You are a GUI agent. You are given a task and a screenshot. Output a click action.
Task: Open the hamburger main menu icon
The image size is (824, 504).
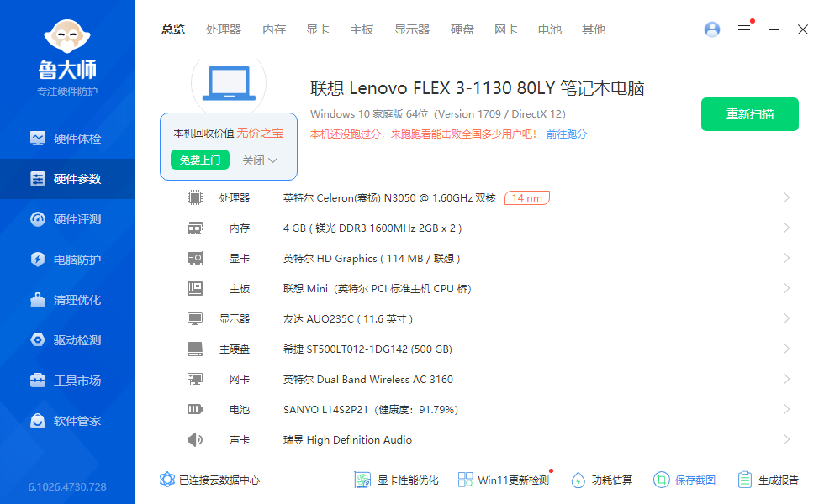pos(744,30)
